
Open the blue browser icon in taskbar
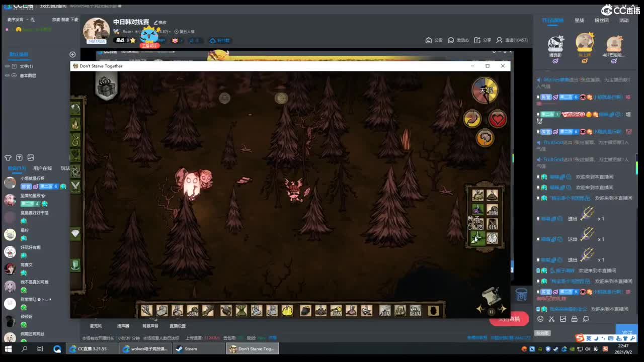[x=57, y=348]
